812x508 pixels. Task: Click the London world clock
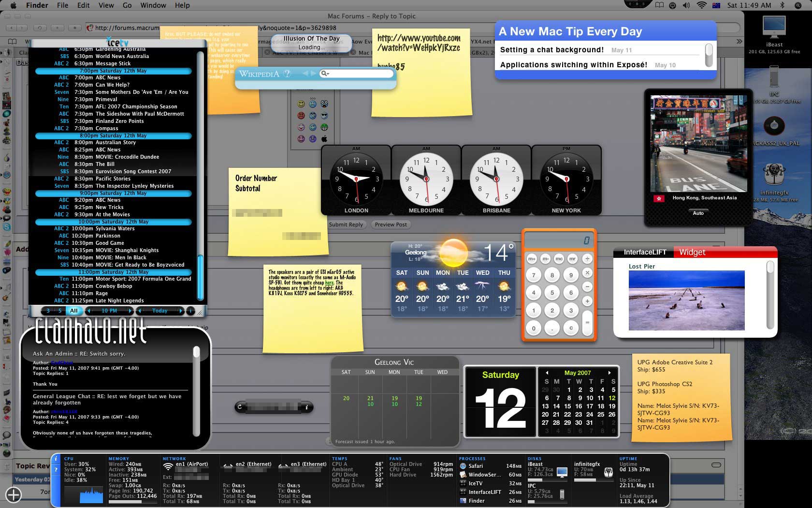(x=356, y=179)
